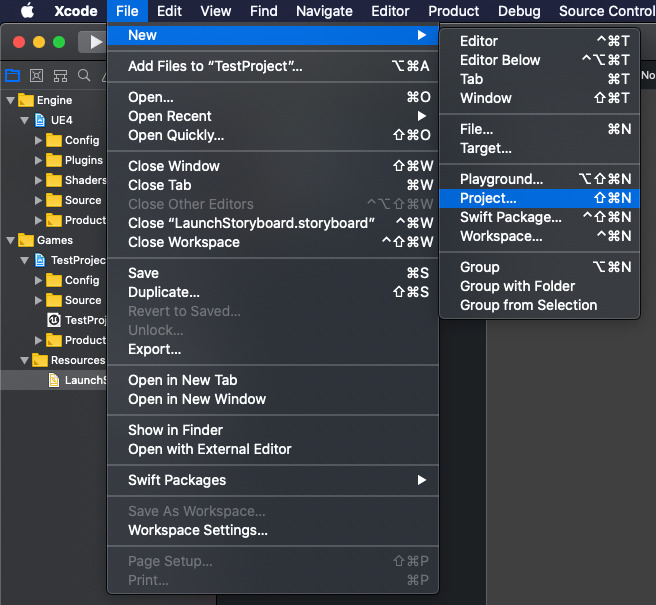Expand the Products folder under TestProject
The image size is (656, 605).
coord(38,340)
